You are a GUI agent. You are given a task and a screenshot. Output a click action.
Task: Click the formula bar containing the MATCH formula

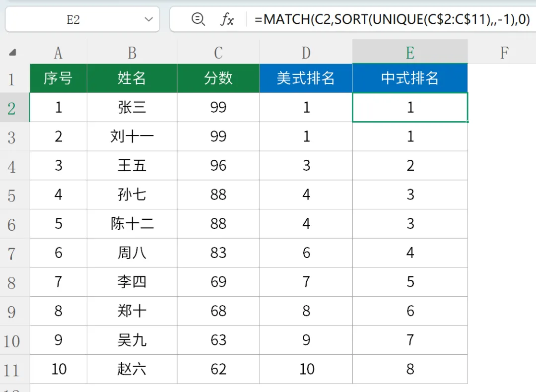[x=392, y=19]
